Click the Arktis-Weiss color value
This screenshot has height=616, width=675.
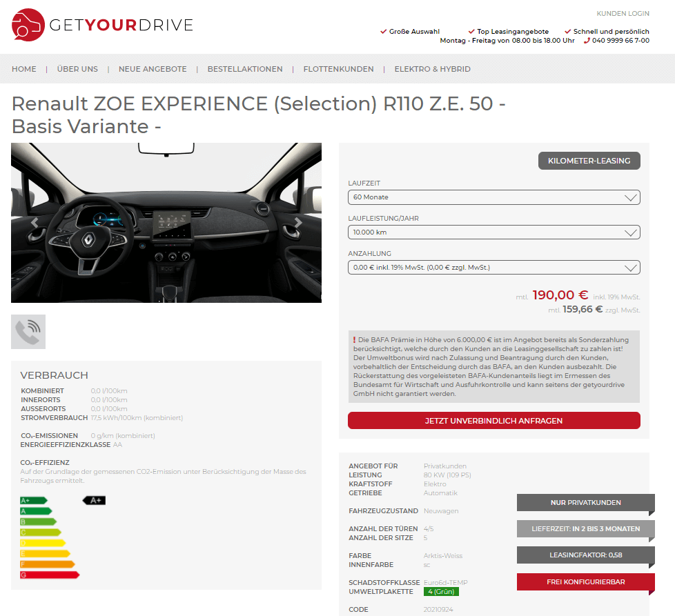443,556
